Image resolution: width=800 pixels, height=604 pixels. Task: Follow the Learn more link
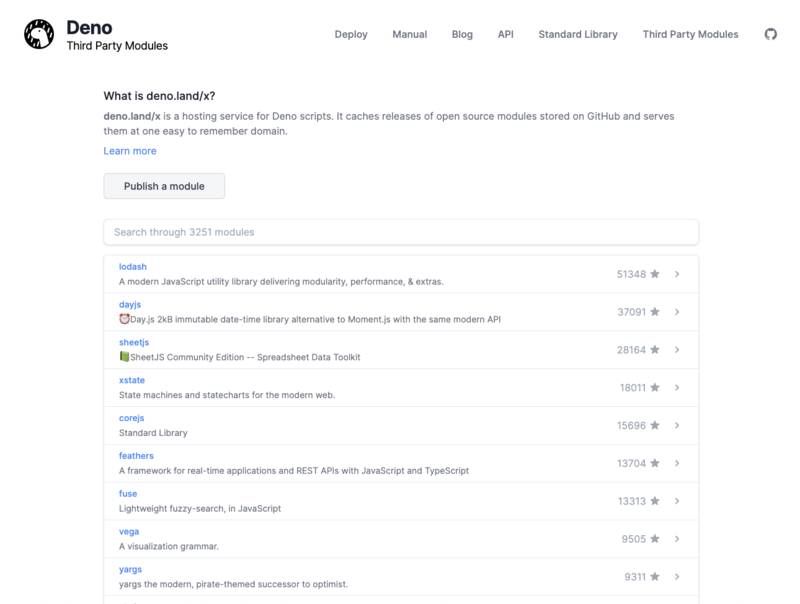pyautogui.click(x=130, y=151)
